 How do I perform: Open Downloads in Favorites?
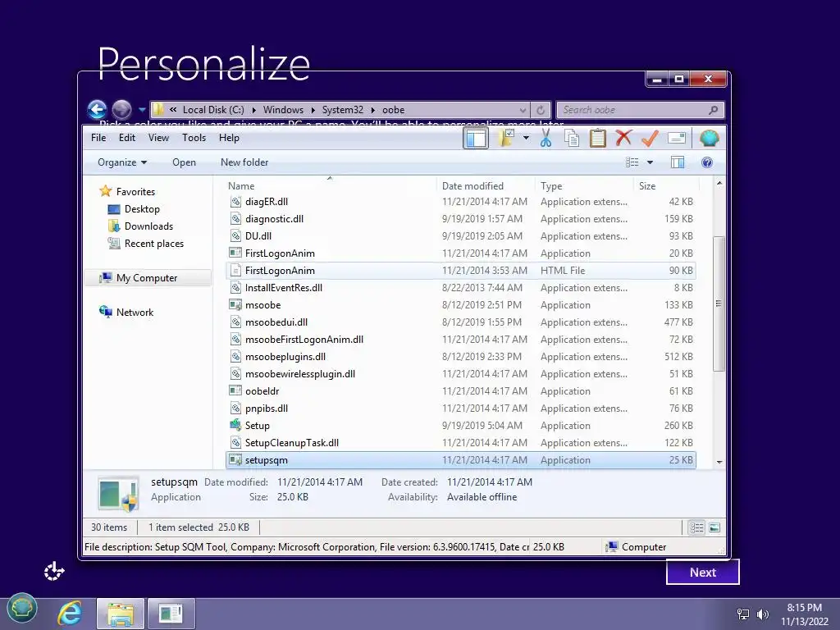coord(148,226)
